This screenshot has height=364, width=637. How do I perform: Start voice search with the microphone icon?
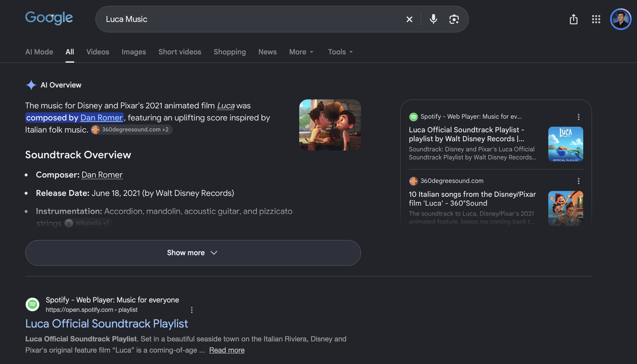(433, 19)
